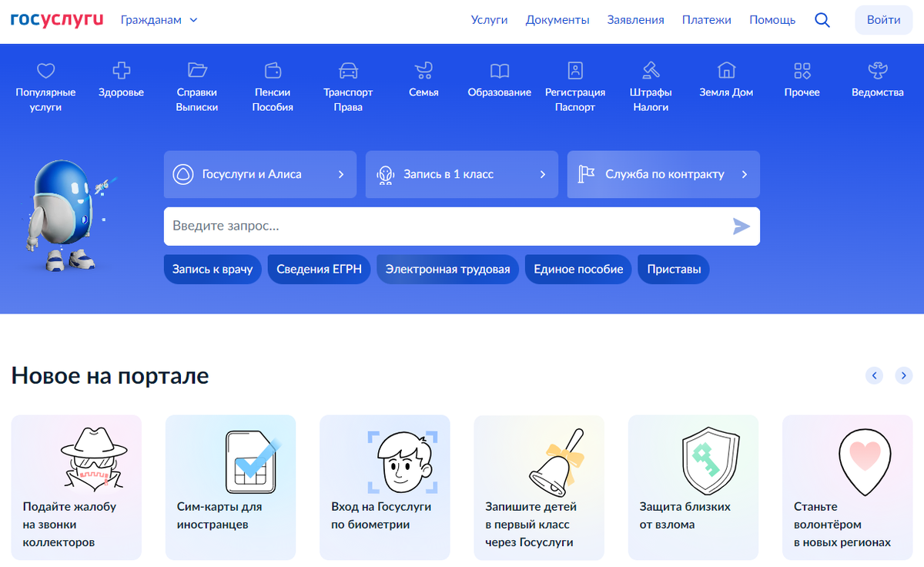924x567 pixels.
Task: Open Штрафы Налоги gavel icon
Action: click(x=651, y=70)
